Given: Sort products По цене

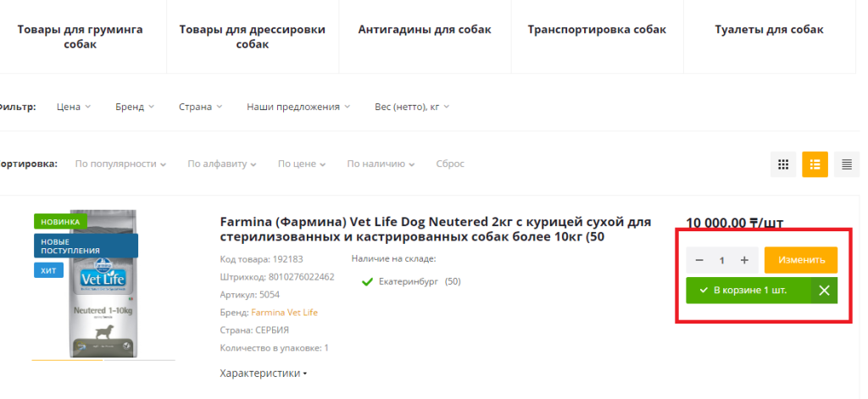Looking at the screenshot, I should tap(301, 163).
